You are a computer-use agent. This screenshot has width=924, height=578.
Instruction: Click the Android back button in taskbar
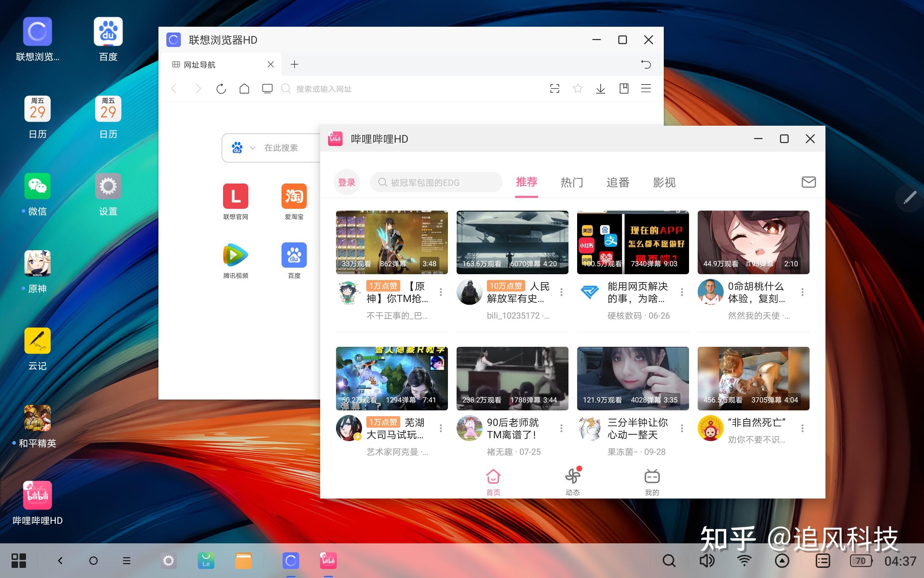click(x=60, y=561)
